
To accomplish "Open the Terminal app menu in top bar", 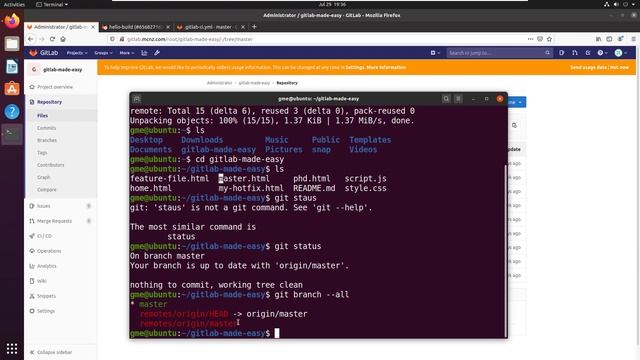I will 52,4.
